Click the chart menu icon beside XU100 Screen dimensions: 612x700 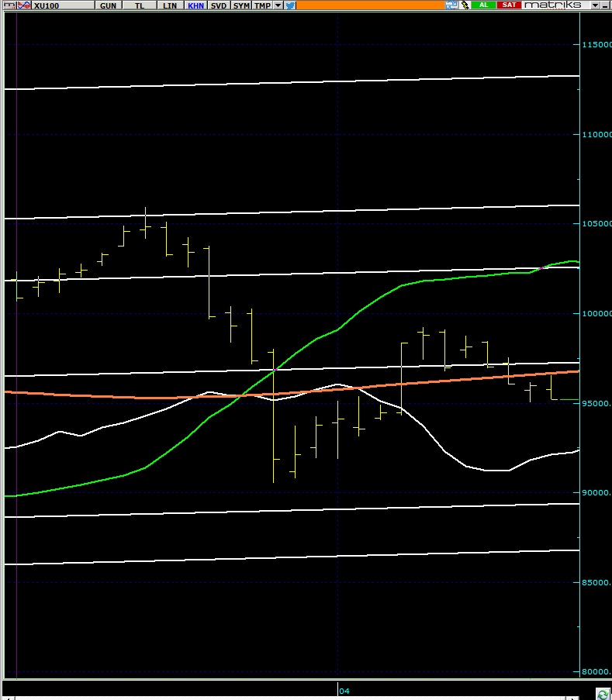tap(9, 5)
